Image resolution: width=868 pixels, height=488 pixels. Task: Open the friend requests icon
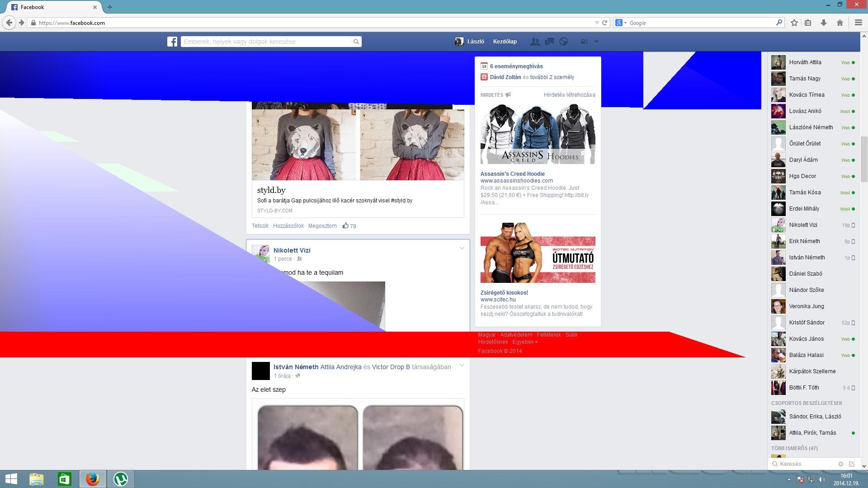tap(535, 42)
